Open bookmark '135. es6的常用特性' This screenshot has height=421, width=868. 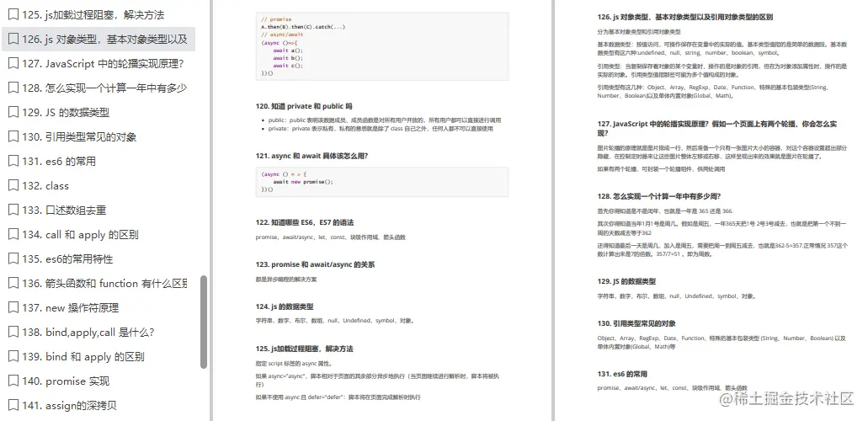coord(67,258)
